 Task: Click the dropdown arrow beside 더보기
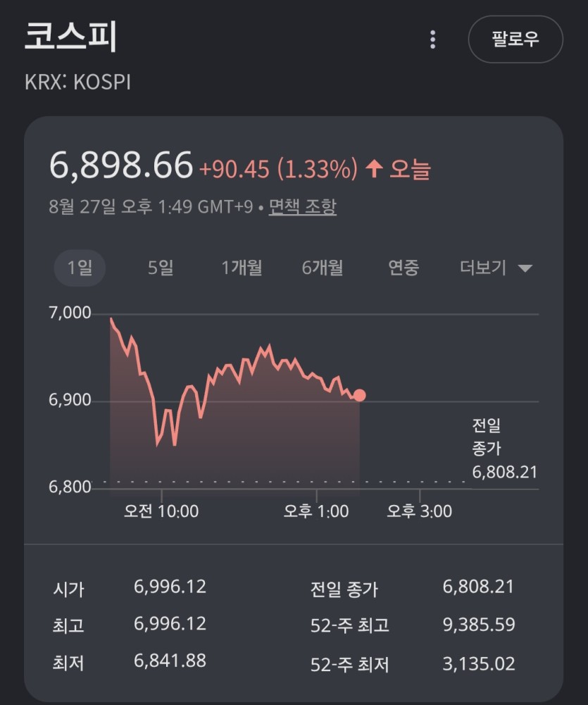point(525,268)
